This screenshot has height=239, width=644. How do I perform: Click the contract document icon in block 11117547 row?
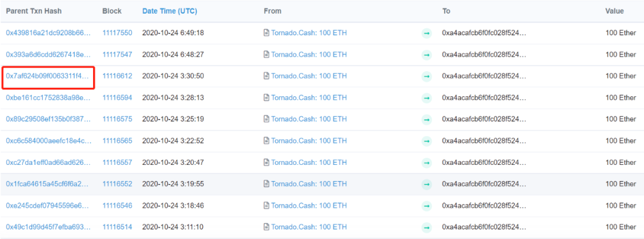coord(267,54)
